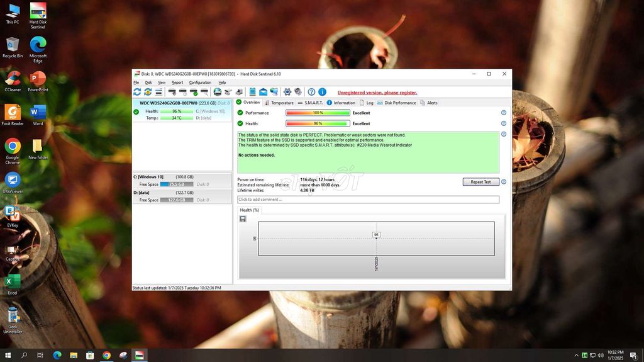Click the Unregistered version, please register link
The height and width of the screenshot is (362, 644).
click(377, 93)
